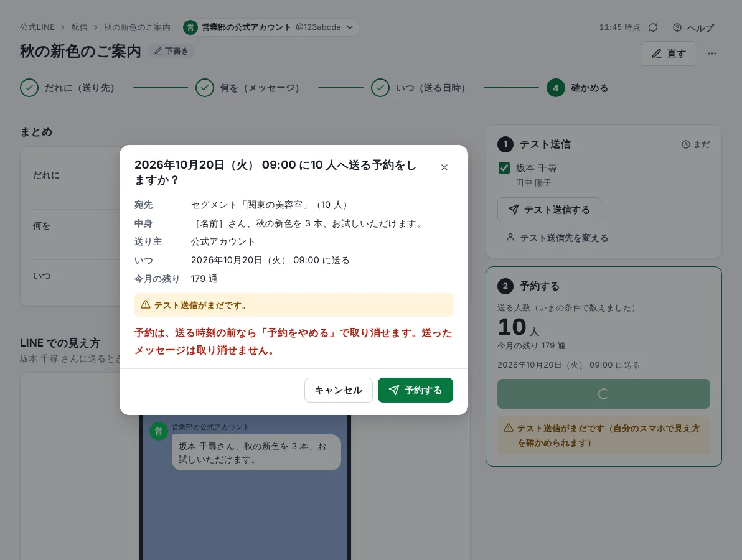The height and width of the screenshot is (560, 742).
Task: Click the green 営 account avatar in header
Action: pyautogui.click(x=190, y=27)
